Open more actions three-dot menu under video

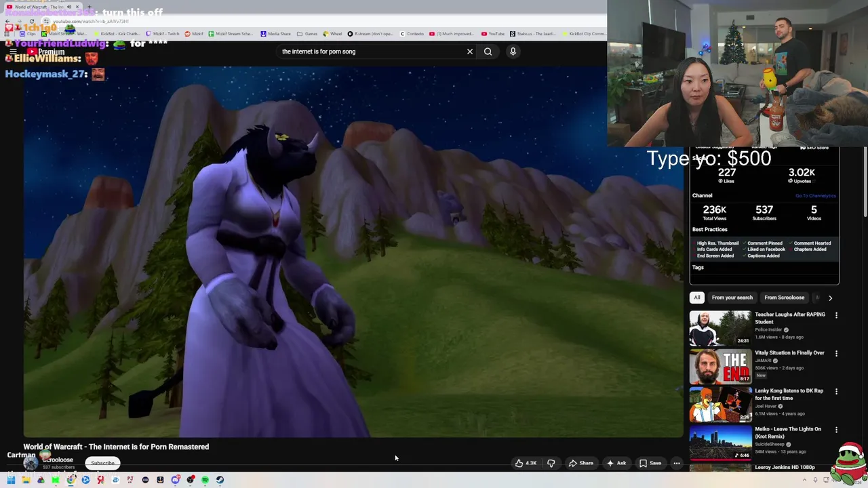click(x=677, y=463)
